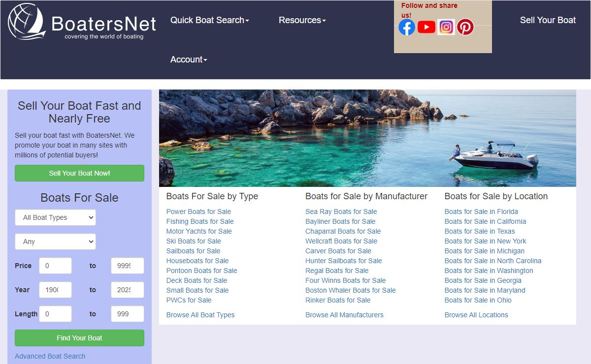Focus the minimum Length field
This screenshot has width=591, height=364.
coord(55,314)
